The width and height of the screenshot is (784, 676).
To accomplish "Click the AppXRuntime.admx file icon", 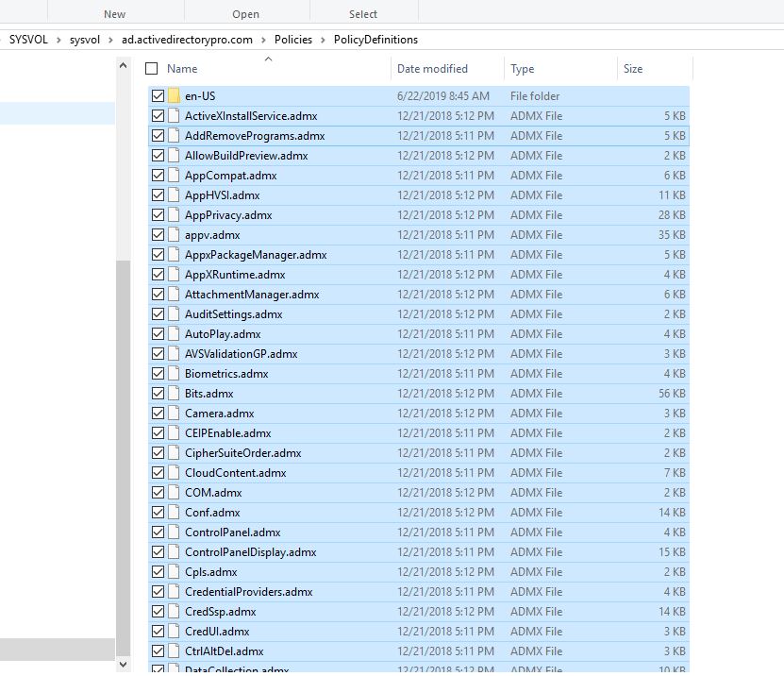I will [174, 274].
